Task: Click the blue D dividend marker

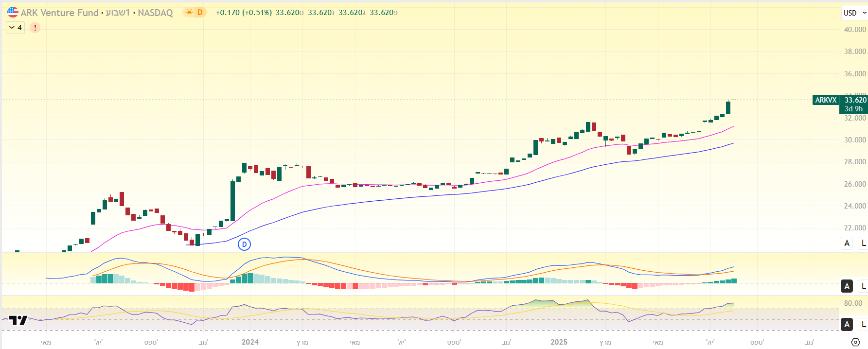Action: 244,244
